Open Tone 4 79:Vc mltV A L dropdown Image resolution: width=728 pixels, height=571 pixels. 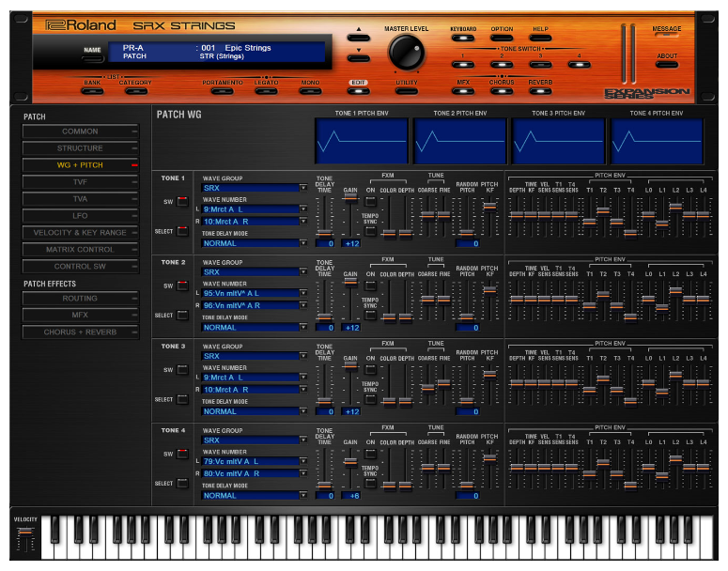[255, 461]
